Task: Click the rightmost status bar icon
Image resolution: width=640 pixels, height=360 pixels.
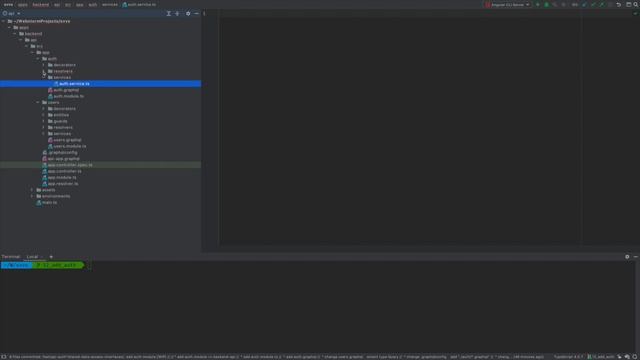Action: pyautogui.click(x=635, y=357)
